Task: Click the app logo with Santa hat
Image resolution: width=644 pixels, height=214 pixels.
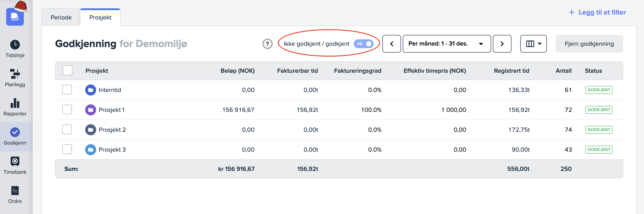Action: (15, 16)
